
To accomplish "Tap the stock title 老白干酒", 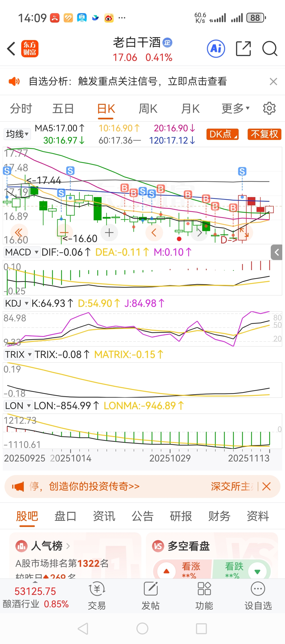I will [x=137, y=42].
